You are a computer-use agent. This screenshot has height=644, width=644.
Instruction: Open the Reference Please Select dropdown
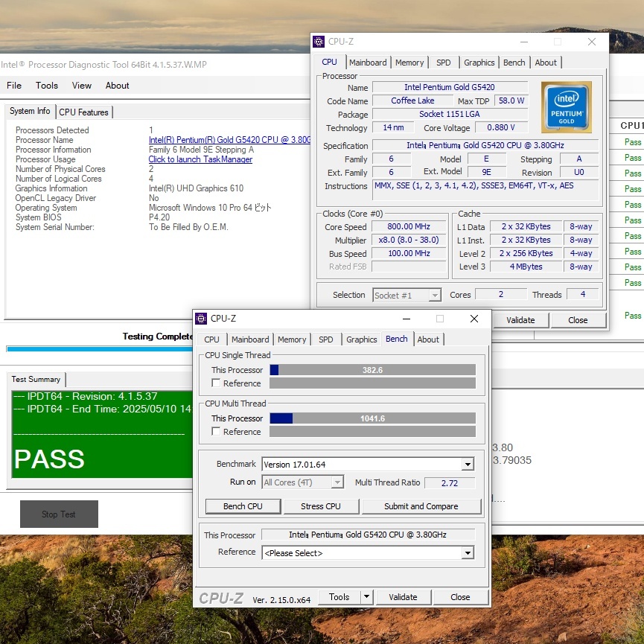pos(468,553)
